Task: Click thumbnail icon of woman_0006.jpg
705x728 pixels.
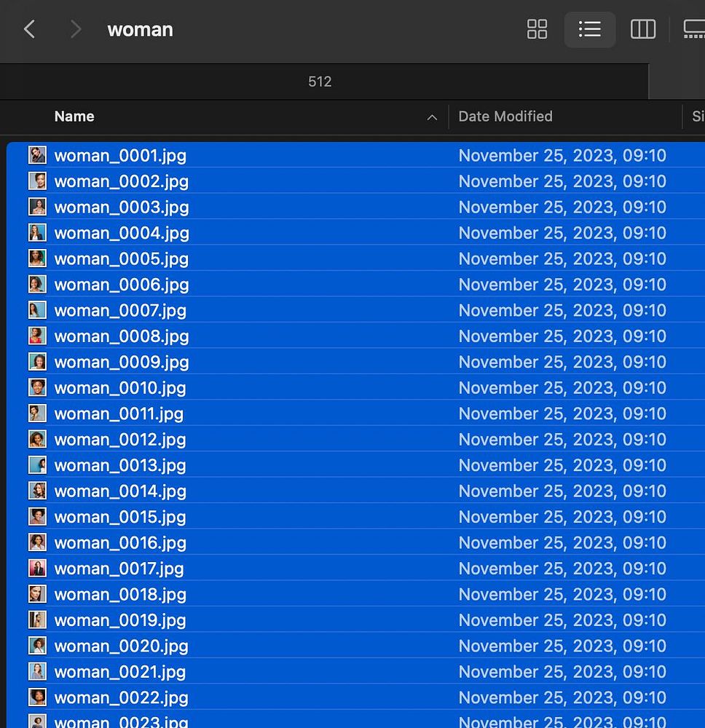Action: [37, 284]
